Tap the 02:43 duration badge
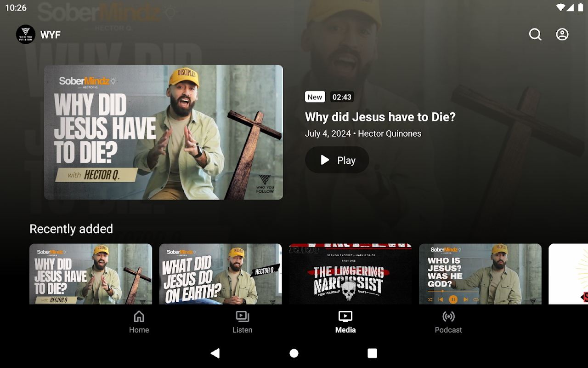Viewport: 588px width, 368px height. point(342,97)
